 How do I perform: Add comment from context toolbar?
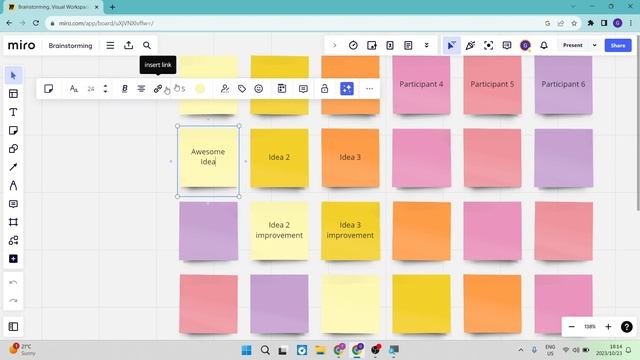pos(303,89)
